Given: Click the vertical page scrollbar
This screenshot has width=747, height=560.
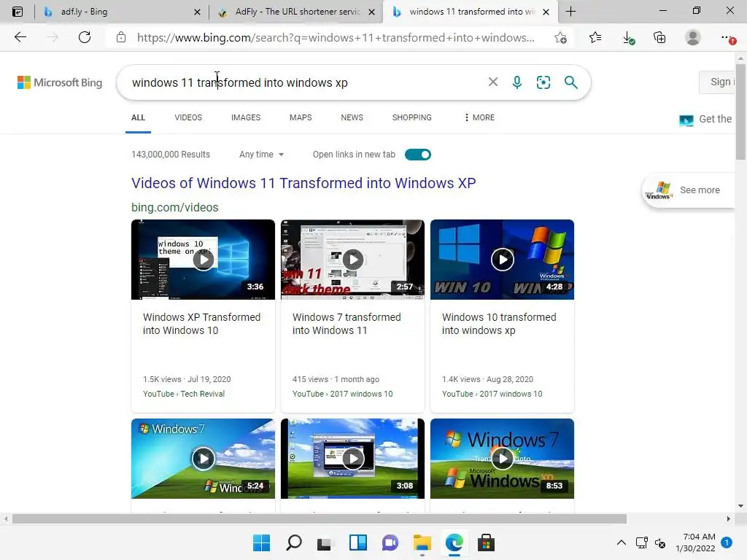Looking at the screenshot, I should click(x=741, y=112).
